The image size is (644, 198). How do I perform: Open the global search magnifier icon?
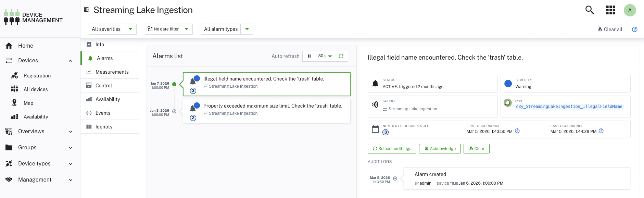coord(590,10)
